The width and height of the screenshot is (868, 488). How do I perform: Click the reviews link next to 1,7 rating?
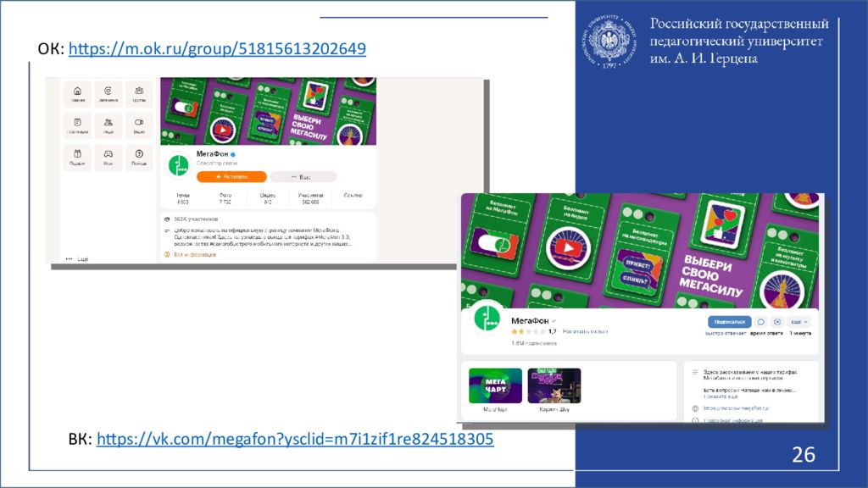pos(585,331)
